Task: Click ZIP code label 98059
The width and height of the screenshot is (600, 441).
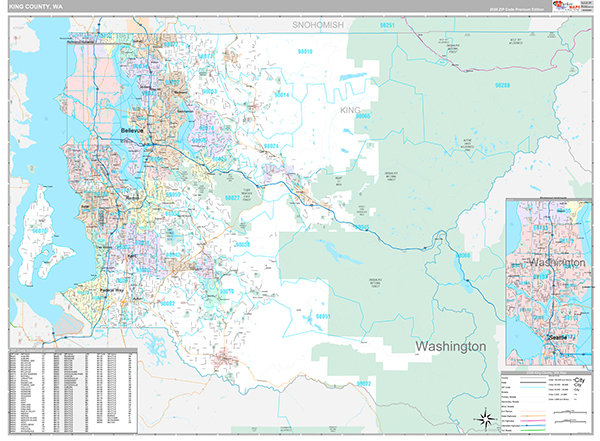Action: [173, 194]
